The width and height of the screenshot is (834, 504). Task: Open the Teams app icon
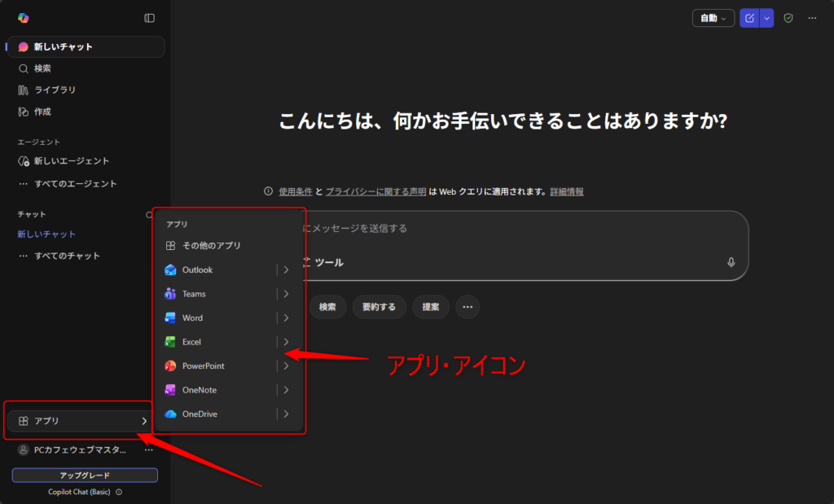coord(170,294)
